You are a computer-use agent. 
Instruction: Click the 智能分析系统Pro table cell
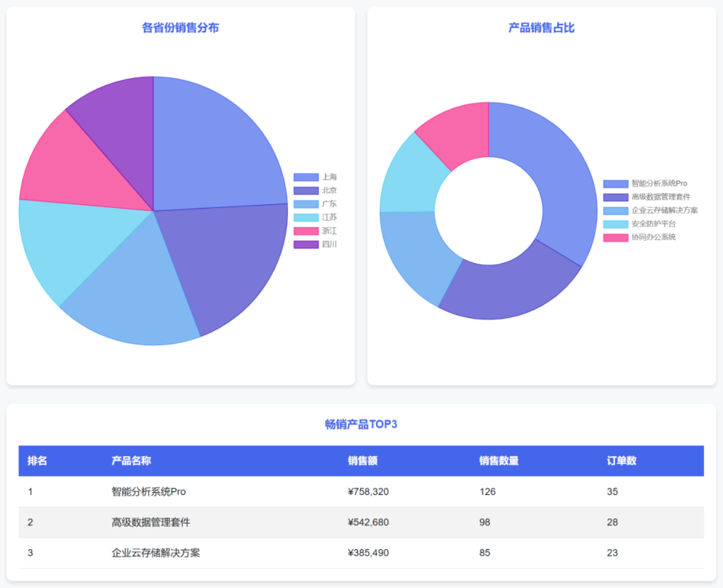149,492
